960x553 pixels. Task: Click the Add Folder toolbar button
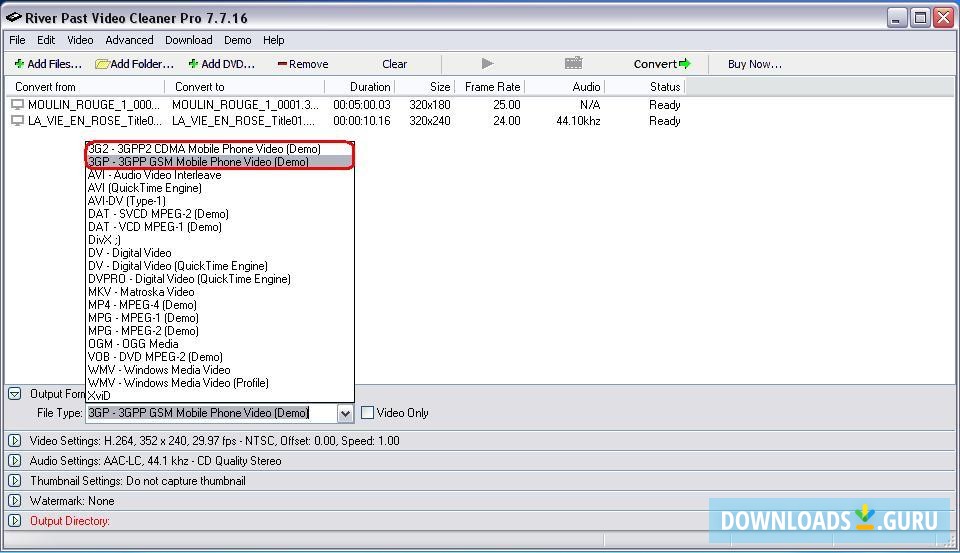[x=135, y=64]
